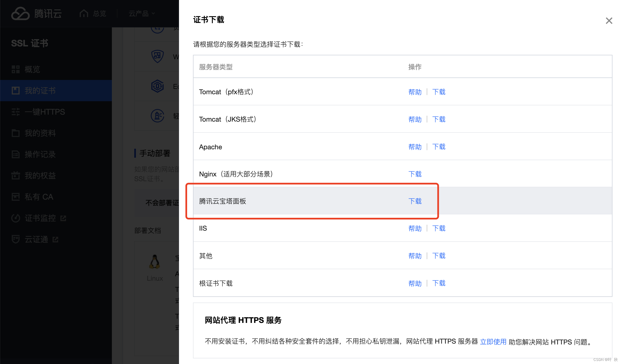Select the 我的证书 sidebar icon
This screenshot has width=622, height=364.
pos(16,90)
